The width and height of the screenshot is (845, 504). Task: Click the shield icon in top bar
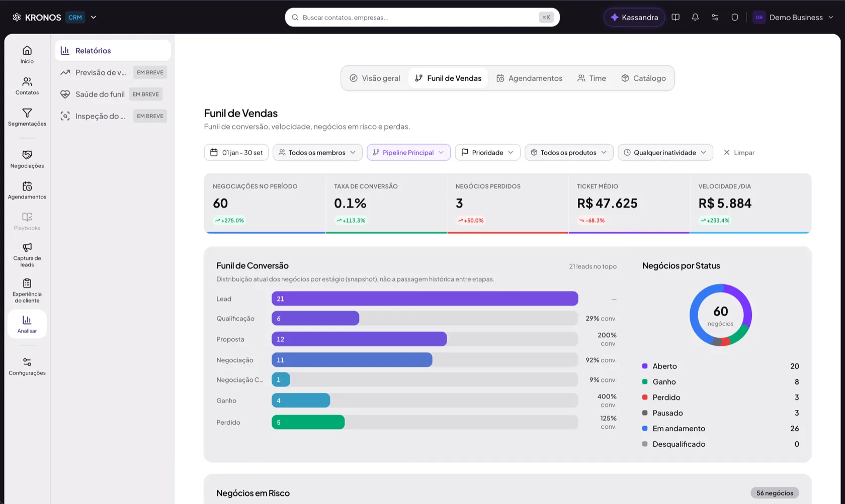pos(735,17)
